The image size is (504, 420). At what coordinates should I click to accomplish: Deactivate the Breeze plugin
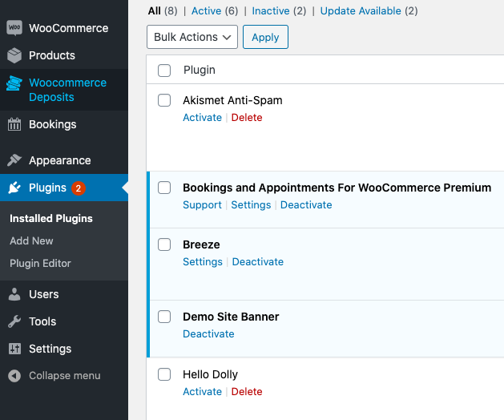click(x=258, y=262)
